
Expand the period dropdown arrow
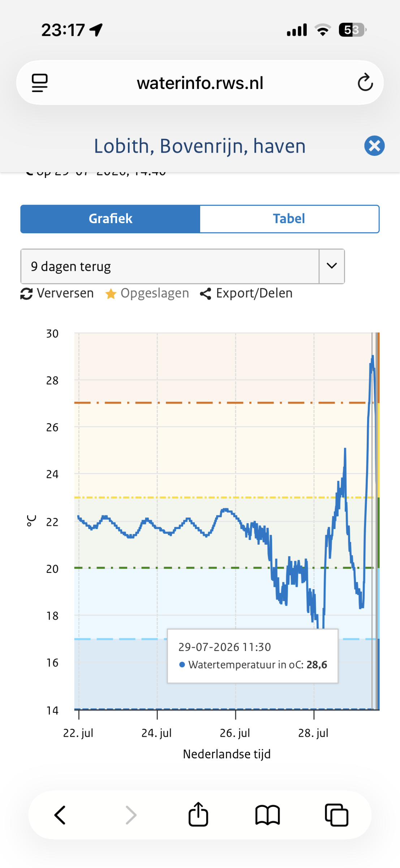[x=332, y=266]
